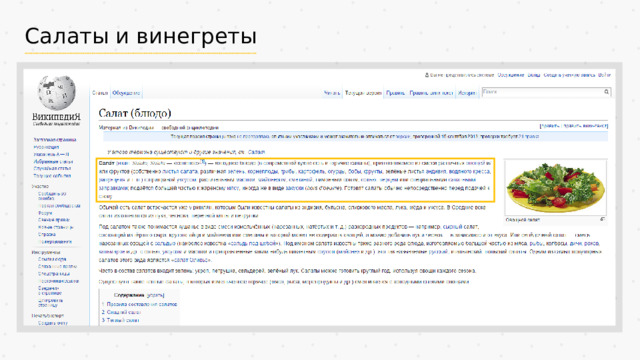Click the Wikipedia globe logo
The image size is (640, 360).
click(x=56, y=93)
